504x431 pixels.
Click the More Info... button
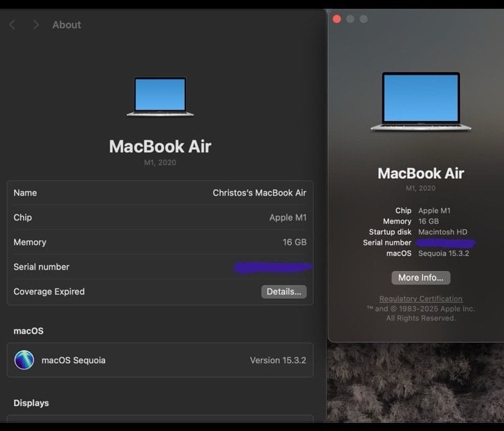click(x=421, y=278)
